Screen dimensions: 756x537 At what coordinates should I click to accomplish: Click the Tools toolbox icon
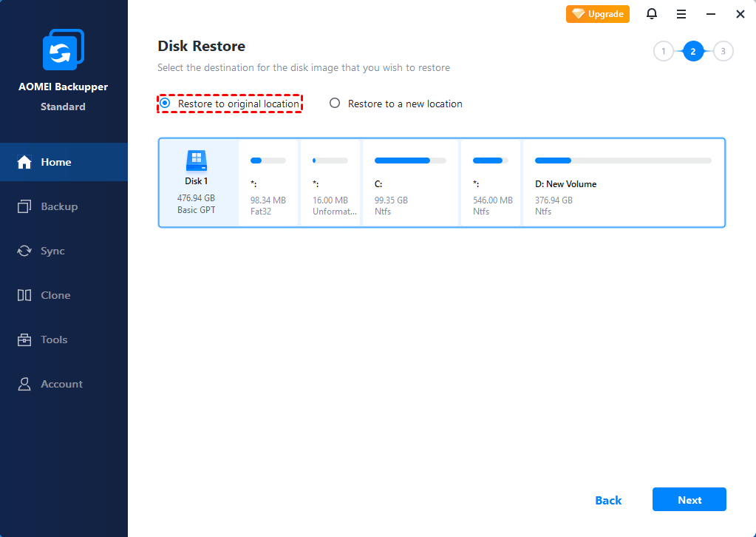coord(24,340)
